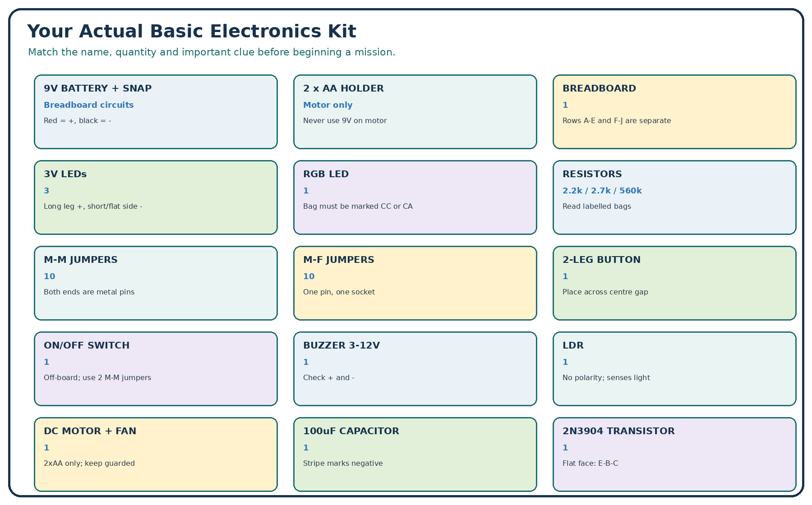The width and height of the screenshot is (812, 505).
Task: Open the LDR card
Action: pos(674,369)
